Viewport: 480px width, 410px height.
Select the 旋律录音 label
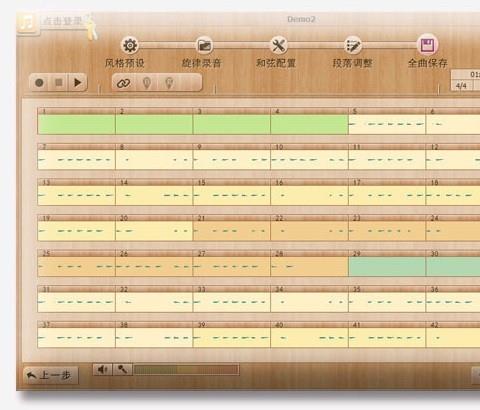pyautogui.click(x=201, y=63)
